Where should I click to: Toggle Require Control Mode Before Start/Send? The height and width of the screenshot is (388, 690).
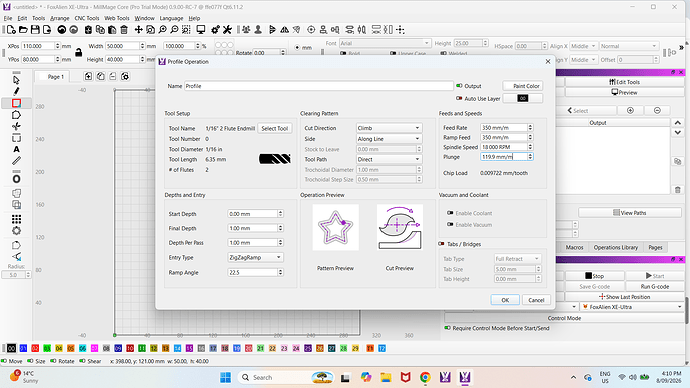coord(448,328)
